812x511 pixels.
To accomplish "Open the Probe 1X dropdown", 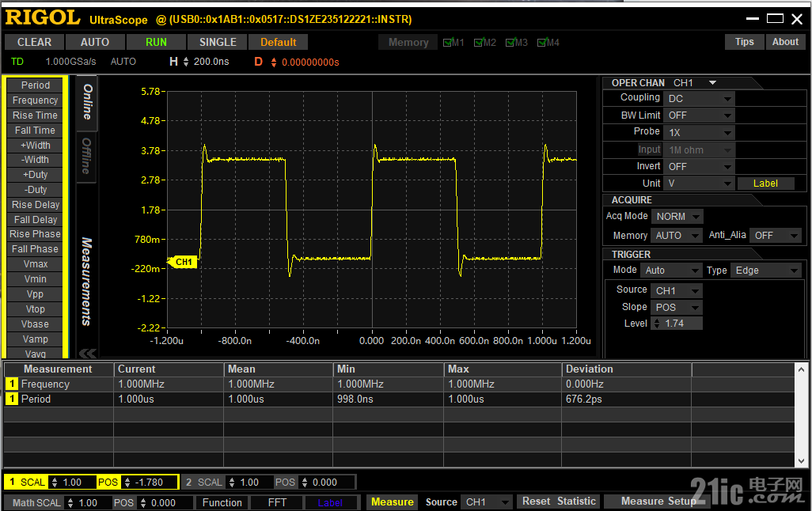I will (699, 133).
